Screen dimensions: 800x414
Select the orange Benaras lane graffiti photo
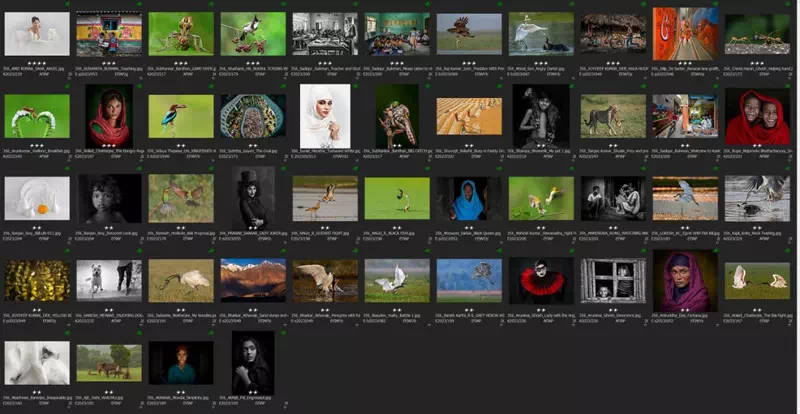[x=685, y=34]
